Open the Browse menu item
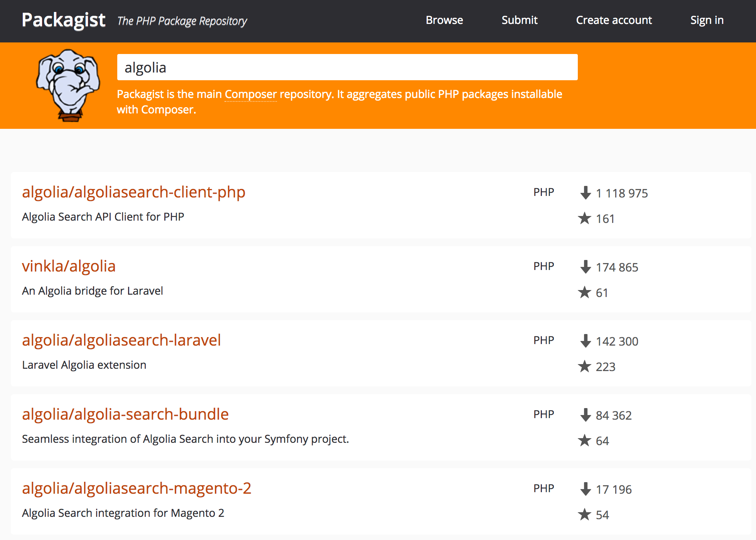The height and width of the screenshot is (540, 756). click(x=444, y=20)
